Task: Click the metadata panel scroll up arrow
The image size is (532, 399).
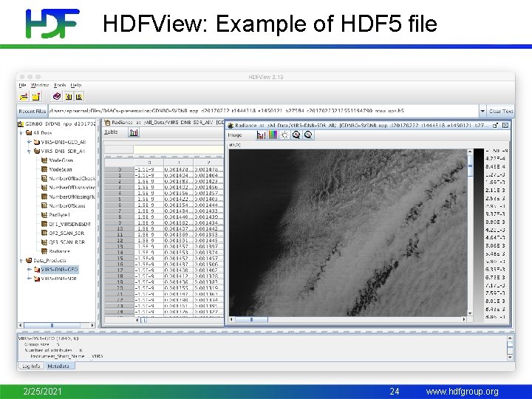Action: coord(510,338)
